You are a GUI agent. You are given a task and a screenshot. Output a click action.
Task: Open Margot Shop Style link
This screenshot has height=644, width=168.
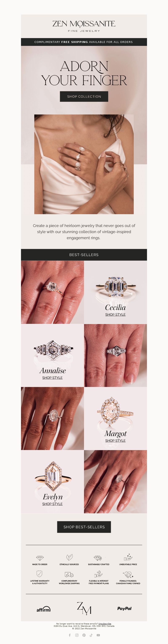(115, 441)
